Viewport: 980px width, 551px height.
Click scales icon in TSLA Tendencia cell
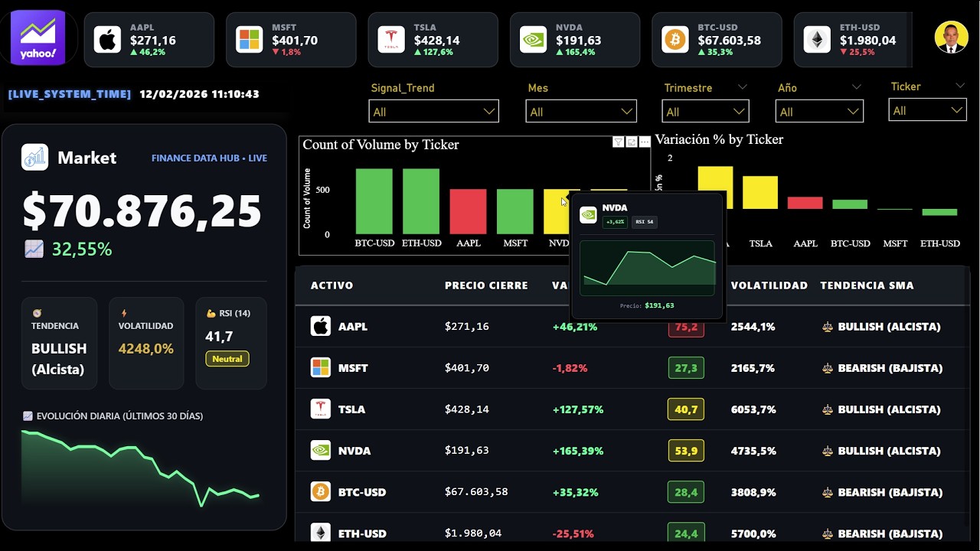click(827, 409)
